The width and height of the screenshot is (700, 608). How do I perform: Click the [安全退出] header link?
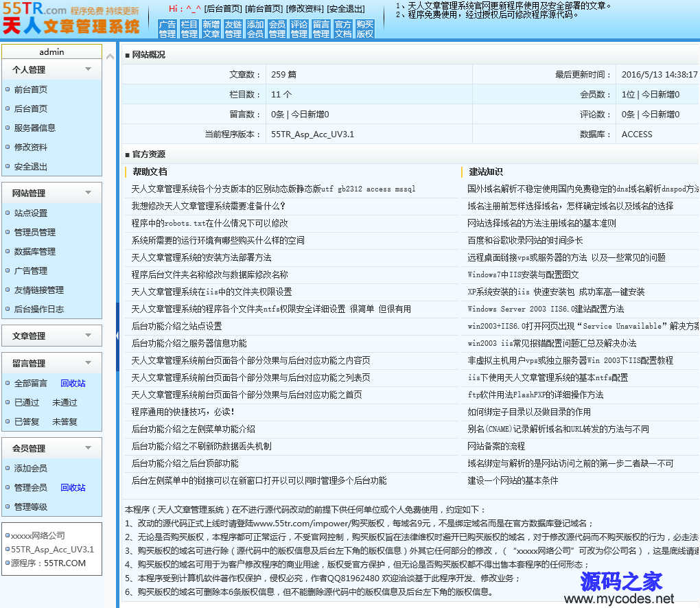pos(346,8)
